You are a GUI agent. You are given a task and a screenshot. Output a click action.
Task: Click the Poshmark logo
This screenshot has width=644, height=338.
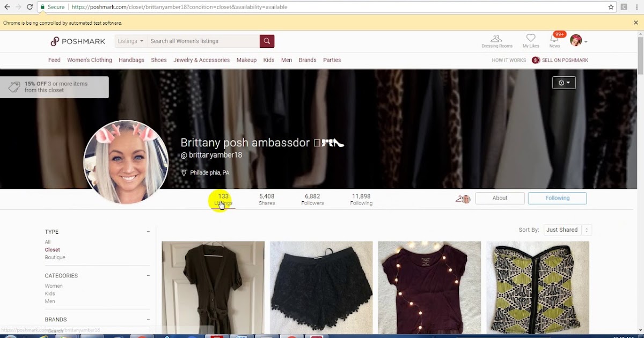pyautogui.click(x=77, y=41)
